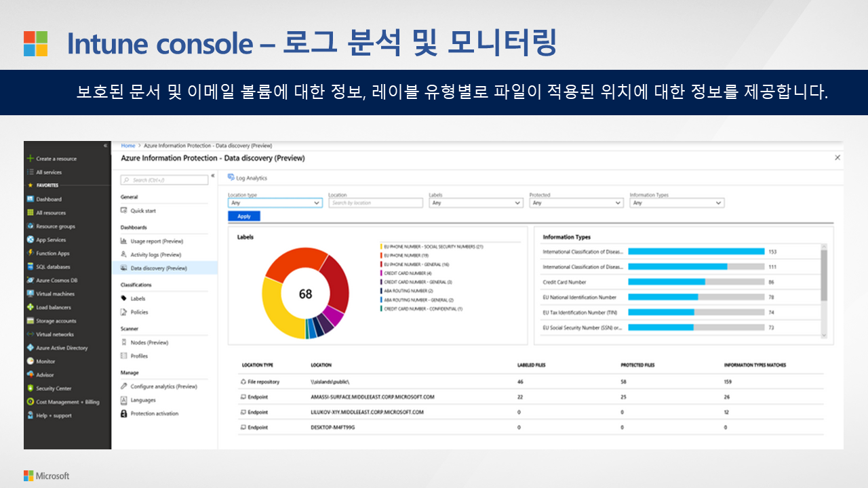Select the Monitor icon in sidebar
Image resolution: width=868 pixels, height=488 pixels.
click(x=30, y=361)
